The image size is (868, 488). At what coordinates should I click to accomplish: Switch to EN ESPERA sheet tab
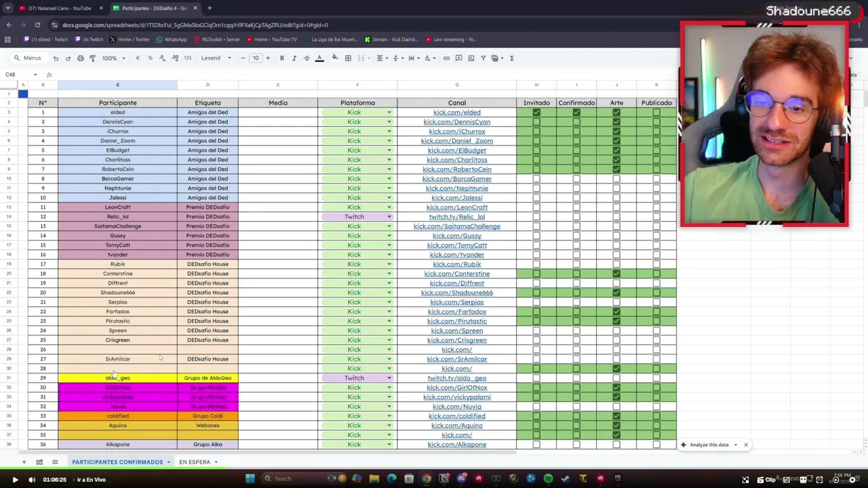click(195, 462)
